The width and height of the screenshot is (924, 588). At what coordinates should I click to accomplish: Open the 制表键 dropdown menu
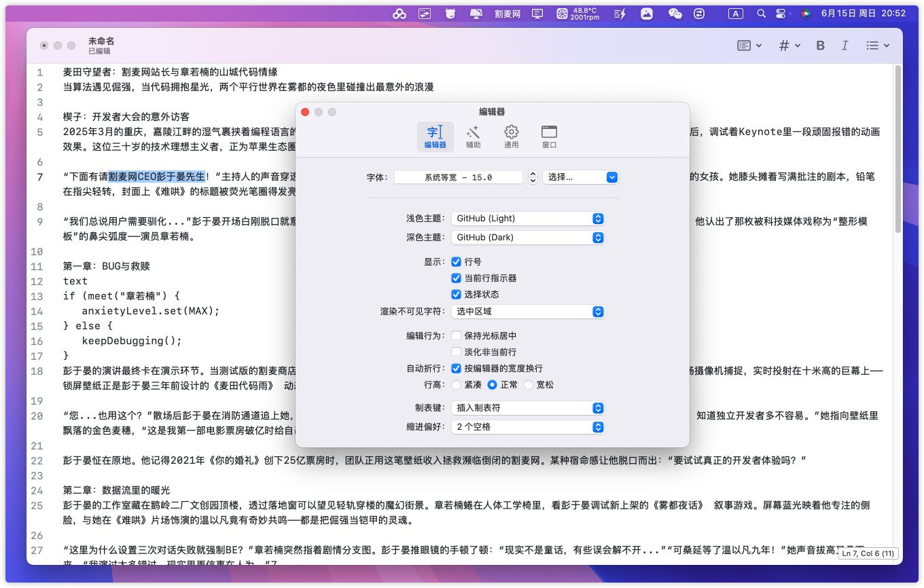527,408
